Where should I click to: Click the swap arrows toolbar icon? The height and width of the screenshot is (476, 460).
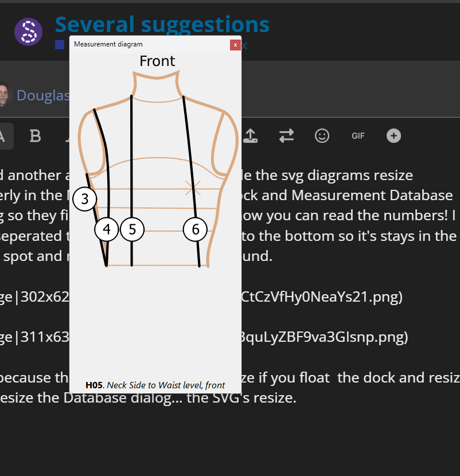pos(286,136)
